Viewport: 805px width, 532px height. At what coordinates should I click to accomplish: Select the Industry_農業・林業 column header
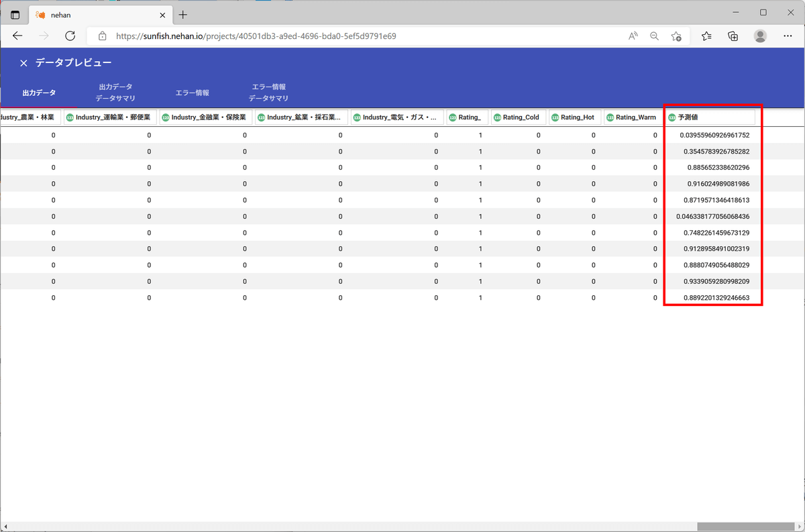pyautogui.click(x=30, y=117)
